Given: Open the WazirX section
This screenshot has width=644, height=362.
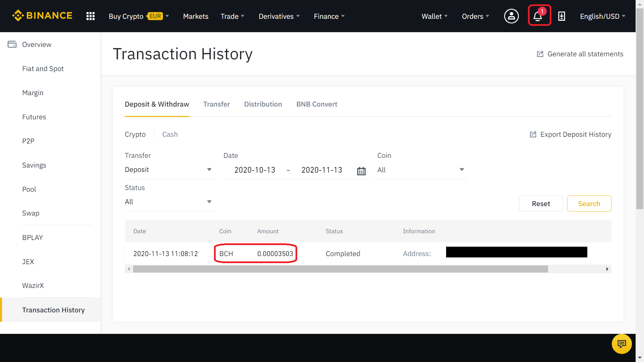Looking at the screenshot, I should pyautogui.click(x=33, y=286).
